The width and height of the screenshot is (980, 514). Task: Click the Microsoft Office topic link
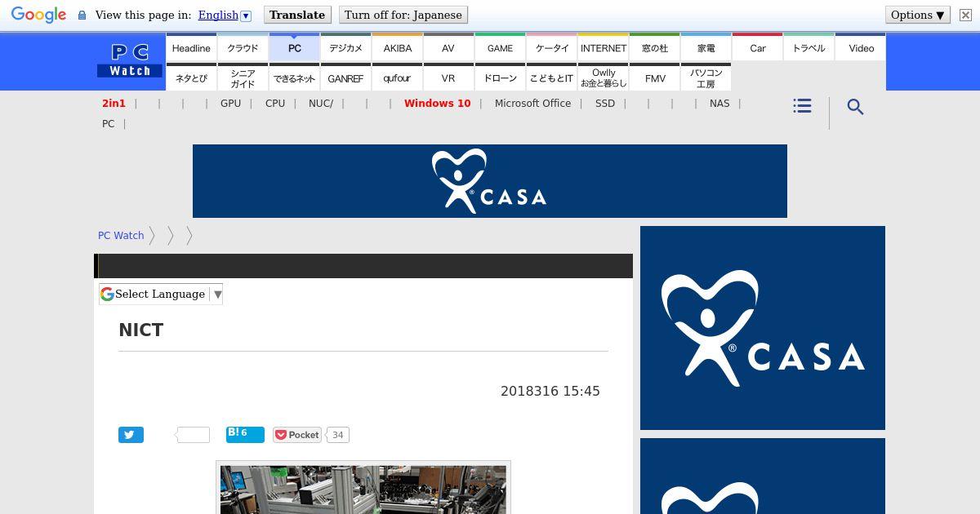[532, 104]
